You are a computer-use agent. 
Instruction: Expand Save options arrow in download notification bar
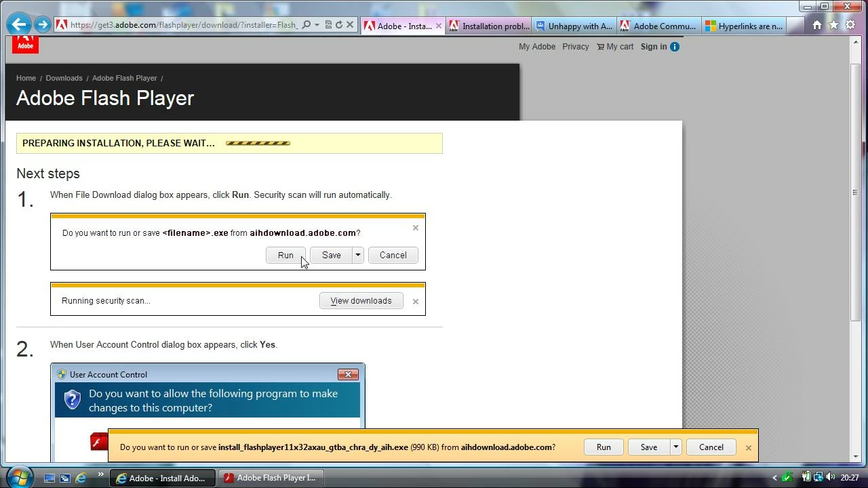click(675, 447)
